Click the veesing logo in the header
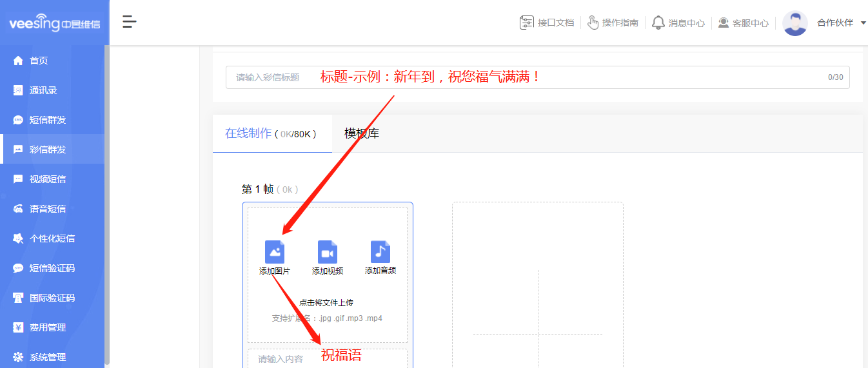Viewport: 868px width, 368px height. pyautogui.click(x=54, y=24)
